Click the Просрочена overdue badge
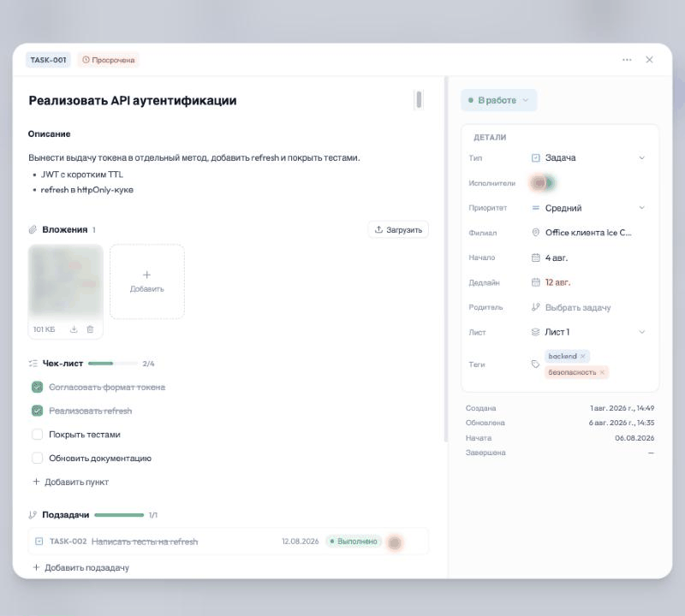This screenshot has height=616, width=685. coord(109,60)
